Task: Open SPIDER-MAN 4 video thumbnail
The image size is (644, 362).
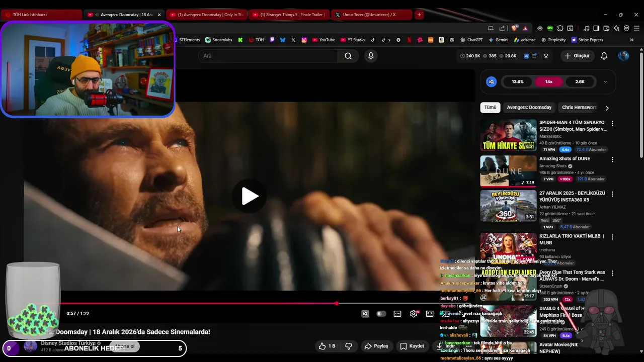Action: [508, 135]
